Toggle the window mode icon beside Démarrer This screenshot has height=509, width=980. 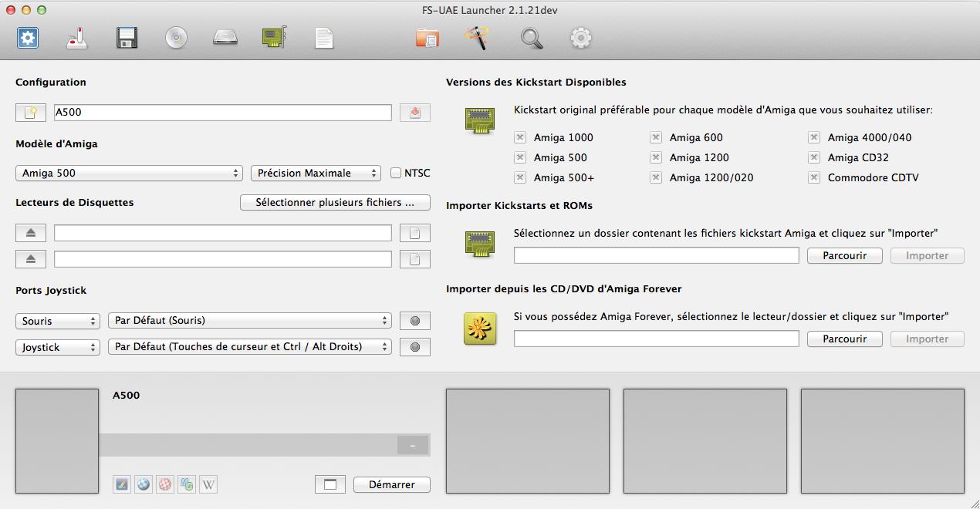[x=330, y=484]
